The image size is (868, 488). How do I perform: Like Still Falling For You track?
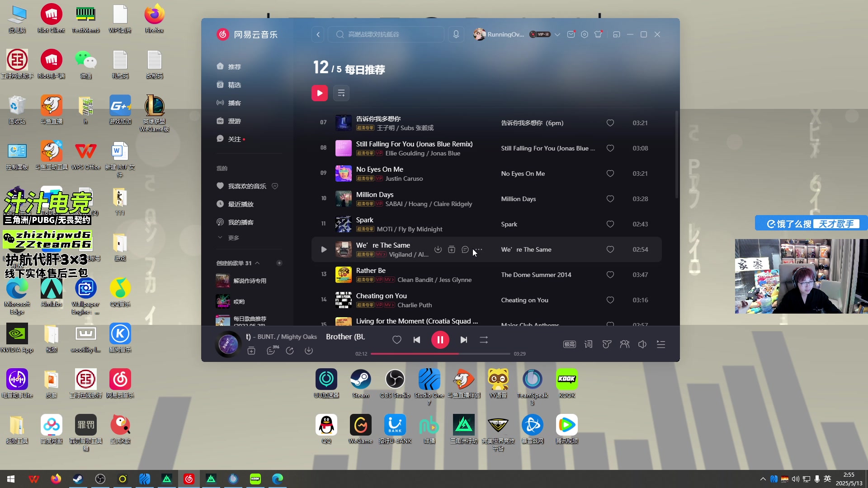(610, 148)
